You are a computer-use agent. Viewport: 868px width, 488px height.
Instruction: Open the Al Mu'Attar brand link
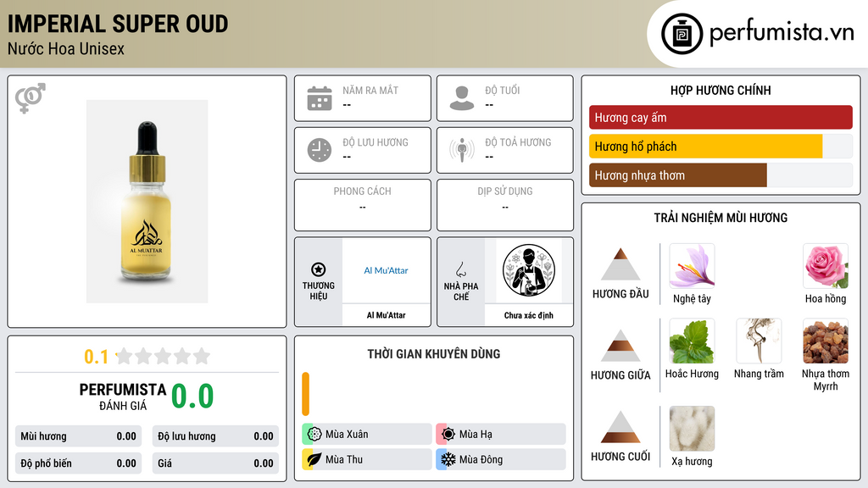click(x=386, y=270)
